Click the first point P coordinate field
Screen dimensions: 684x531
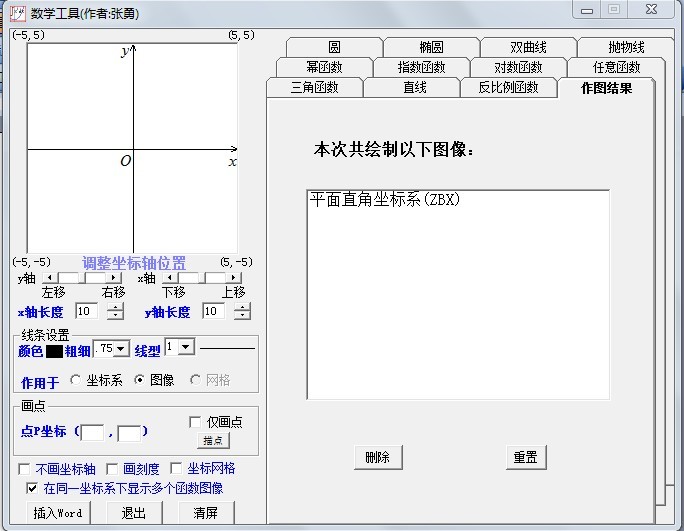click(x=92, y=433)
